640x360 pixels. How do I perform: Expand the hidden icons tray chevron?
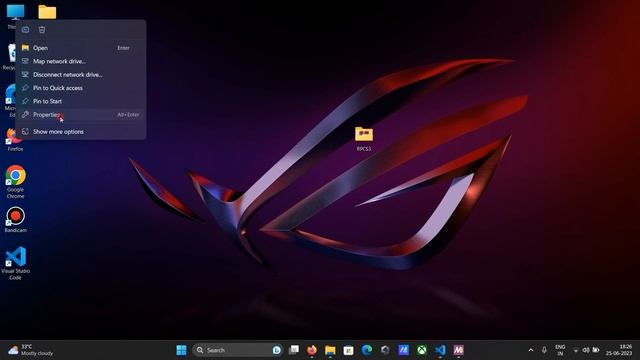tap(531, 350)
